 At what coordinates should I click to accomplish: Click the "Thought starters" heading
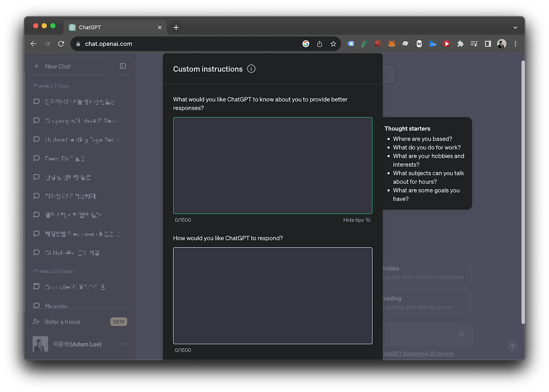(407, 129)
